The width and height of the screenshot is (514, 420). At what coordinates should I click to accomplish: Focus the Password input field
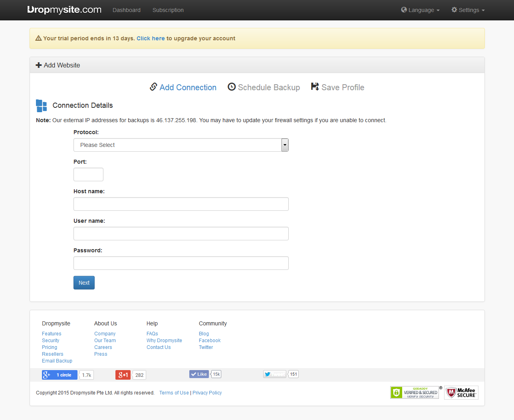point(181,263)
